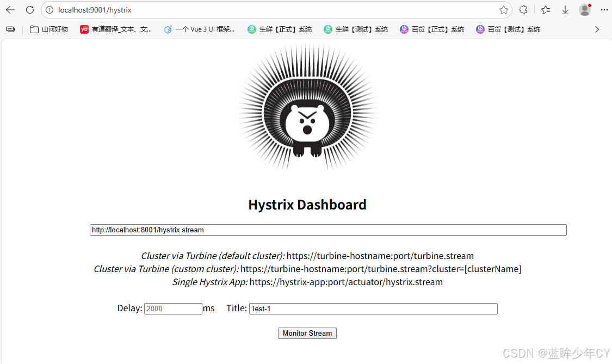Expand more bookmarks with the chevron
The image size is (612, 364).
click(x=597, y=29)
